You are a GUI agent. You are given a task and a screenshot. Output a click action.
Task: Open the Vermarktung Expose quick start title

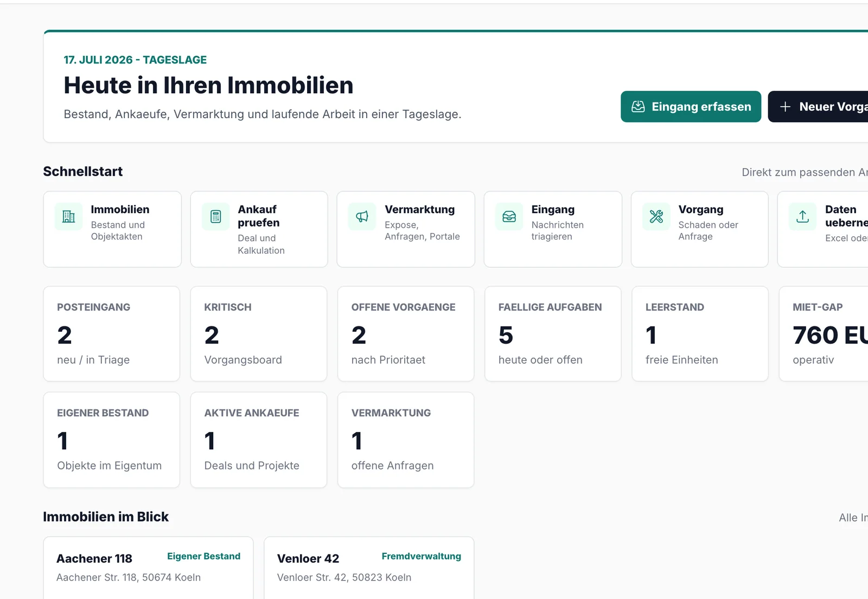pyautogui.click(x=420, y=209)
